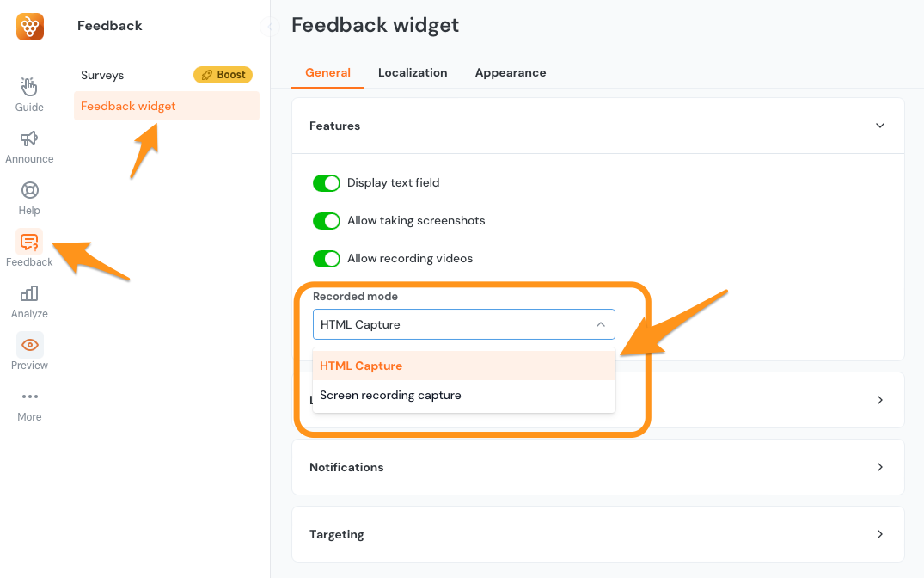Image resolution: width=924 pixels, height=578 pixels.
Task: Open the Help section from the sidebar
Action: pyautogui.click(x=28, y=196)
